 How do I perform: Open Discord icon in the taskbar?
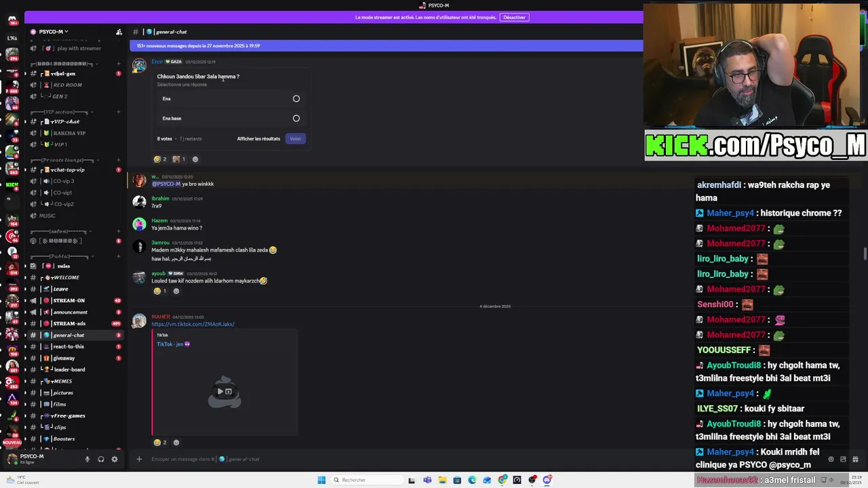(547, 480)
